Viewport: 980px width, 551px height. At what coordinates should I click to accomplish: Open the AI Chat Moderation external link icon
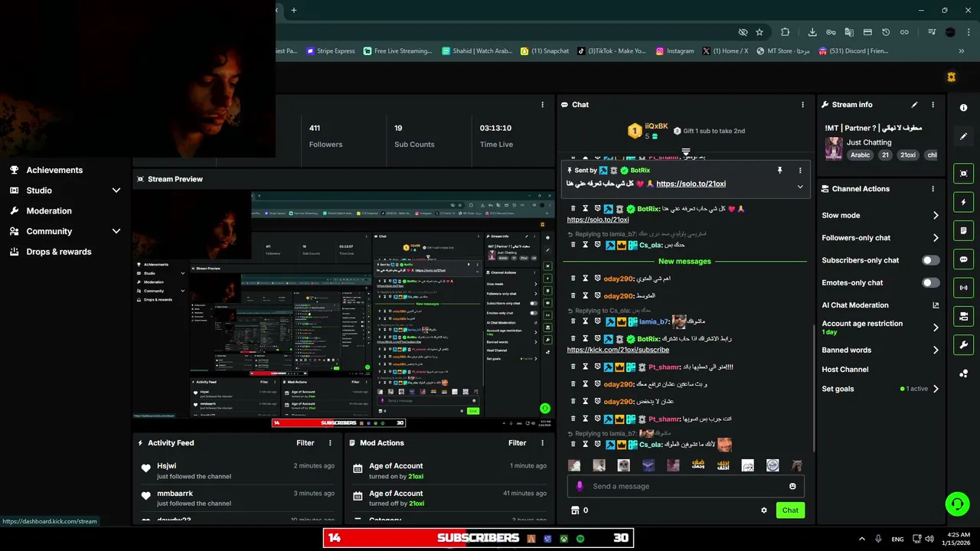click(936, 305)
